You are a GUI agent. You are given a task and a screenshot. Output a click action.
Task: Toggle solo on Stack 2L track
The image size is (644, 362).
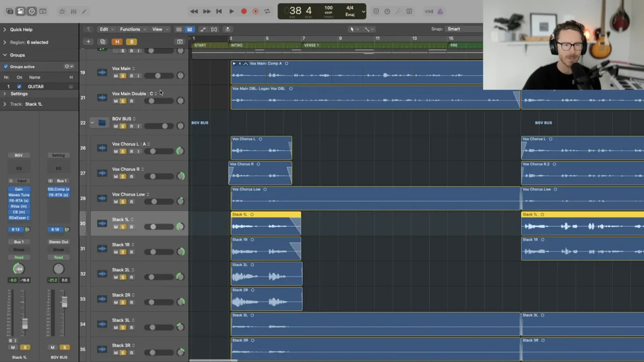123,277
